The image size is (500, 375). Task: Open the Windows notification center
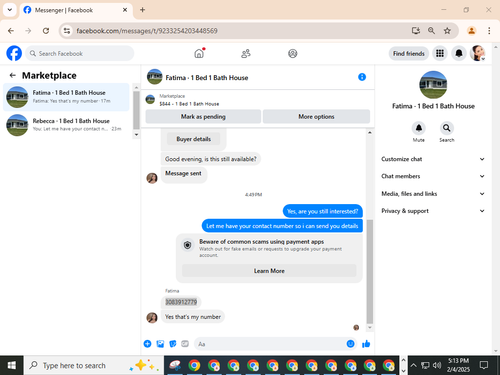(x=484, y=365)
